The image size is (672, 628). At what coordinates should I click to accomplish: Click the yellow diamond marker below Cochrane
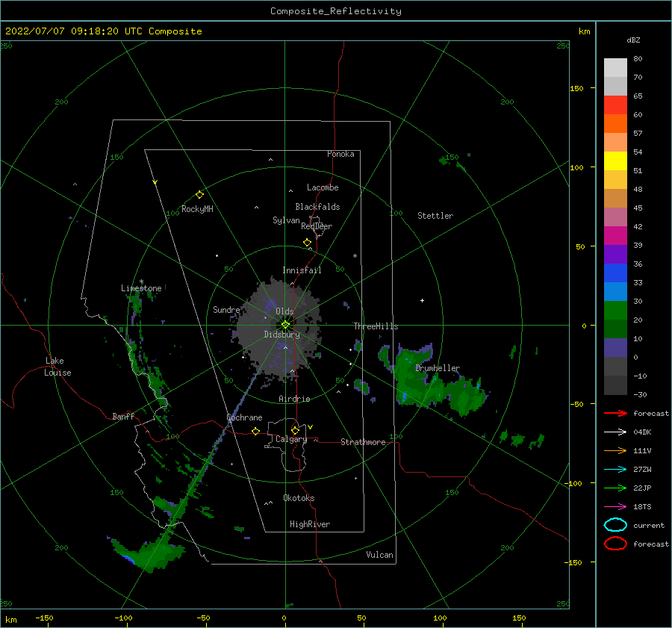255,432
